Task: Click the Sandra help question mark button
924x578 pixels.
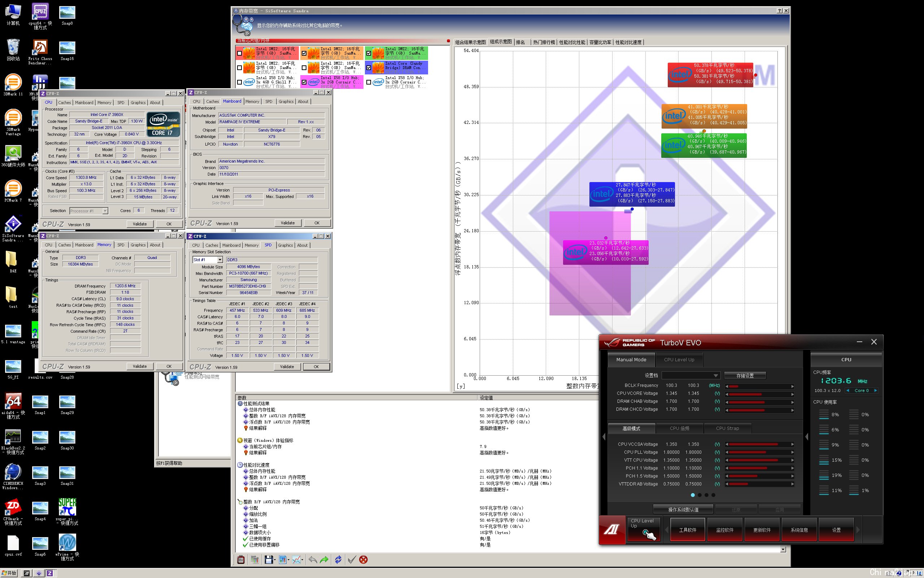Action: [779, 11]
